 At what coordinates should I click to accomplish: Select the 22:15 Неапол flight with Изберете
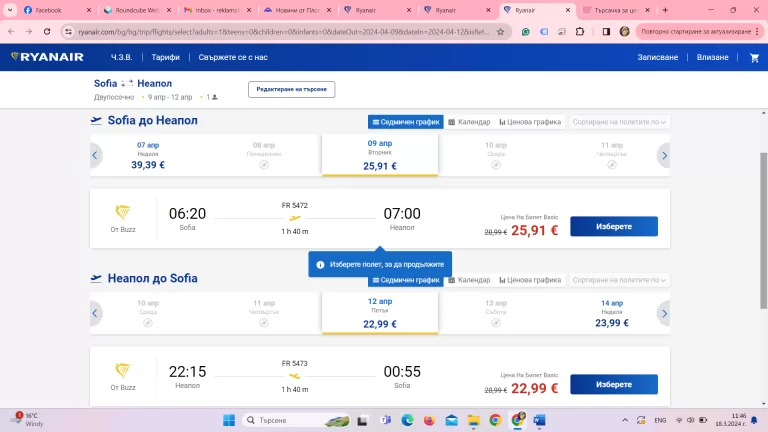pos(614,384)
